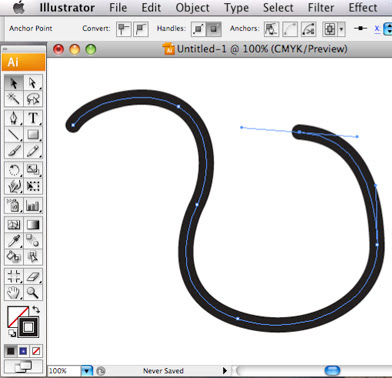This screenshot has height=378, width=392.
Task: Click path anchor point at left end
Action: [x=73, y=125]
